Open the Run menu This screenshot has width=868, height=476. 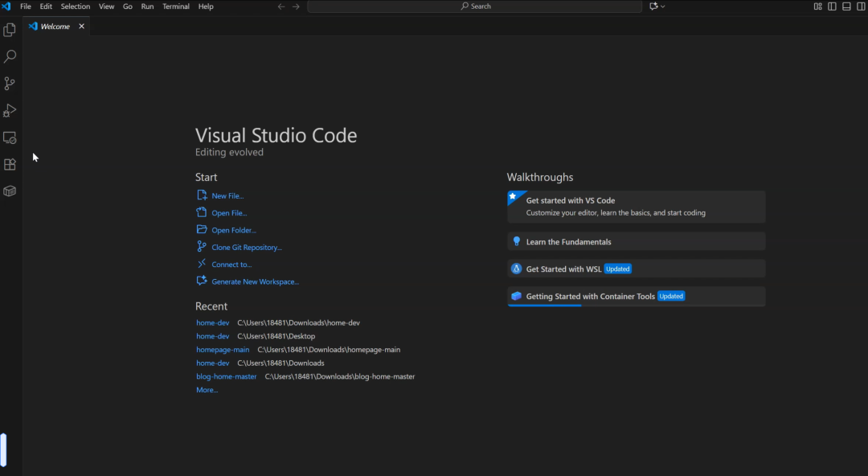tap(147, 6)
